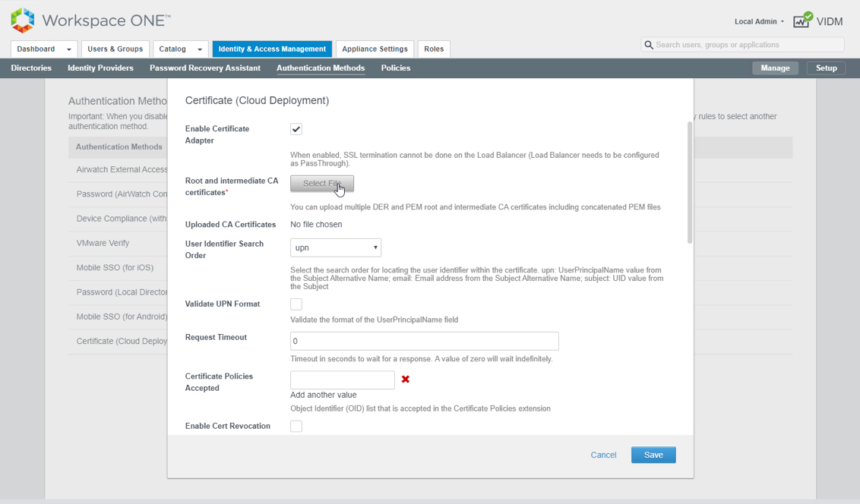
Task: Click the VIDM health status icon
Action: [x=802, y=20]
